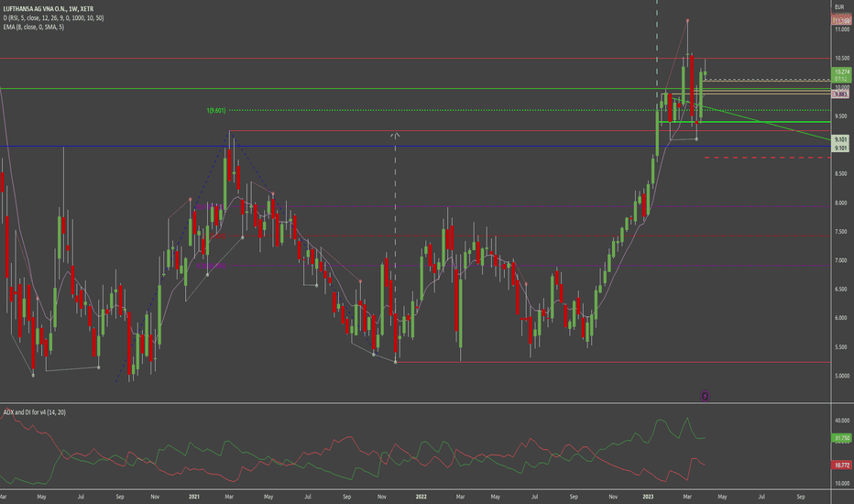Open the ADX and DI for v4 legend
The width and height of the screenshot is (854, 504).
[34, 412]
